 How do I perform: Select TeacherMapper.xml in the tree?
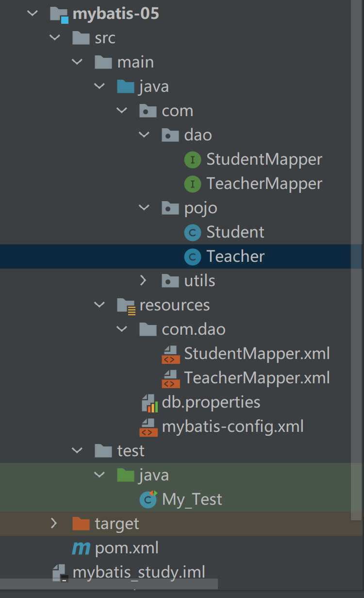[x=257, y=378]
